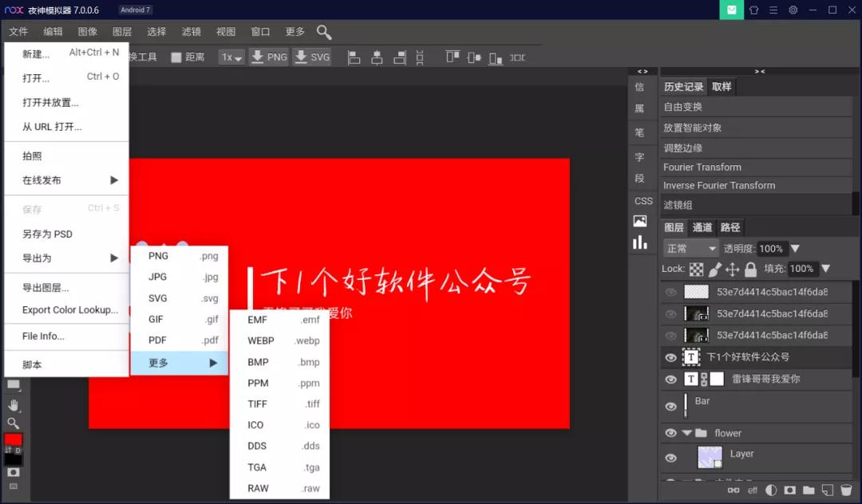The height and width of the screenshot is (504, 862).
Task: Add a layer mask icon
Action: [x=789, y=490]
